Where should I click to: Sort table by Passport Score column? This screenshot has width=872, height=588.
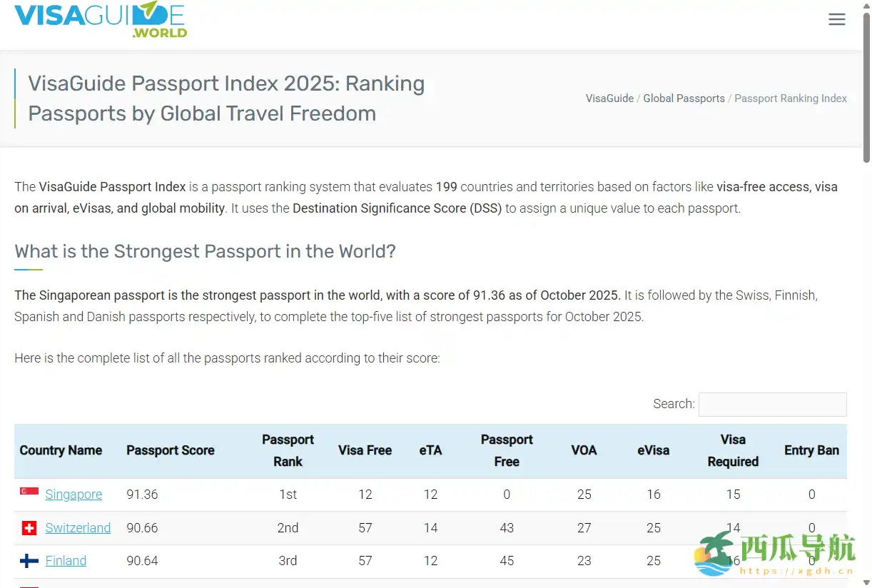pyautogui.click(x=171, y=450)
